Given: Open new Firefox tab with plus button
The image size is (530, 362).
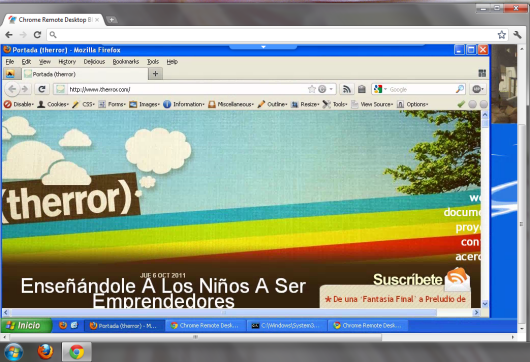Looking at the screenshot, I should 155,74.
